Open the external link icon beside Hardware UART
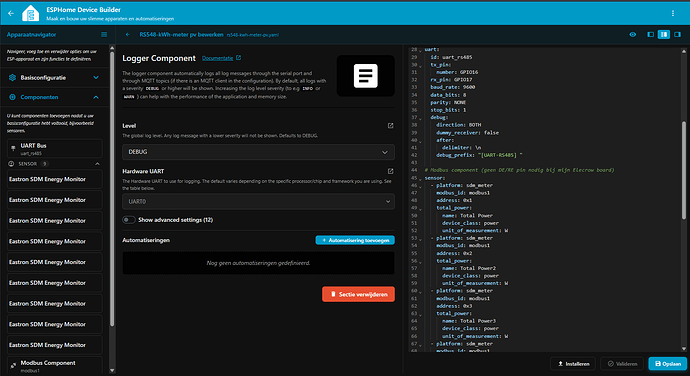This screenshot has width=690, height=376. [x=390, y=171]
